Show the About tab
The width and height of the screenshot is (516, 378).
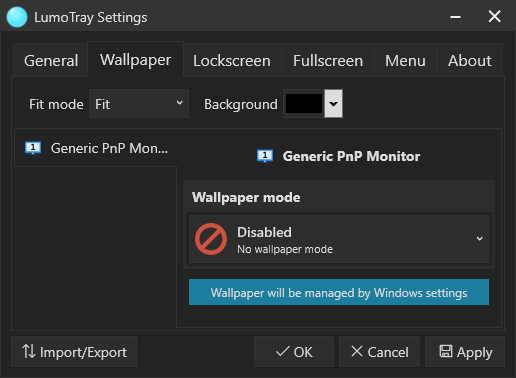pos(470,60)
